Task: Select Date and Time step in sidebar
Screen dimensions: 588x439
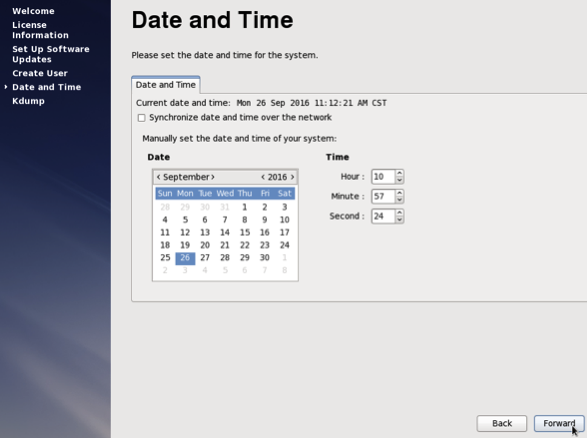Action: point(46,87)
